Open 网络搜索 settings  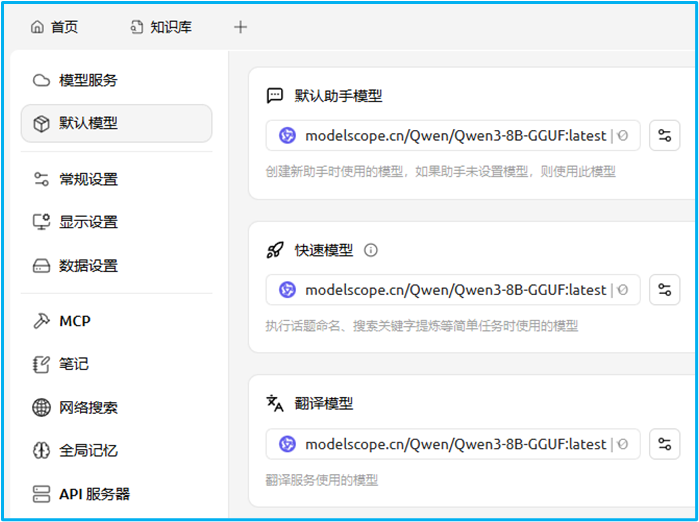point(116,407)
